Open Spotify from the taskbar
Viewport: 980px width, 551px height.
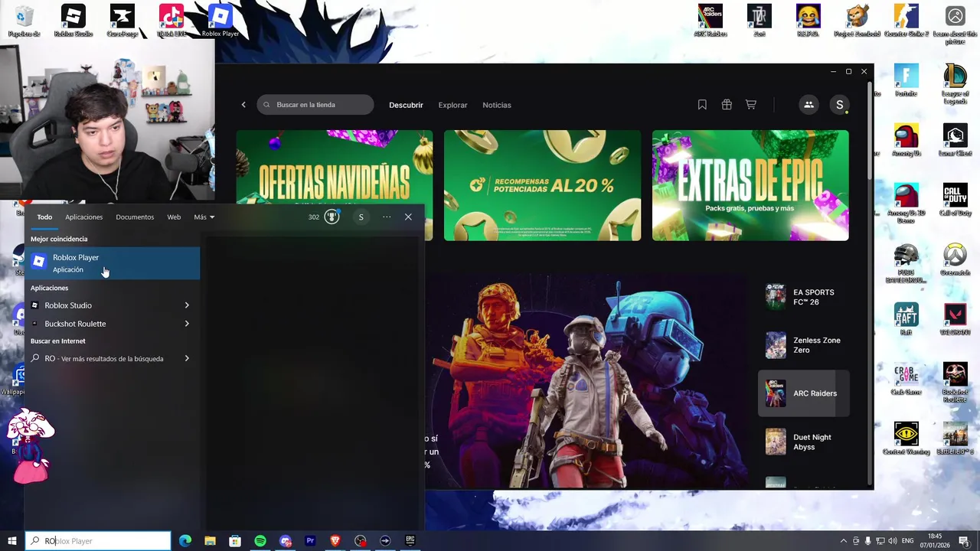tap(260, 541)
